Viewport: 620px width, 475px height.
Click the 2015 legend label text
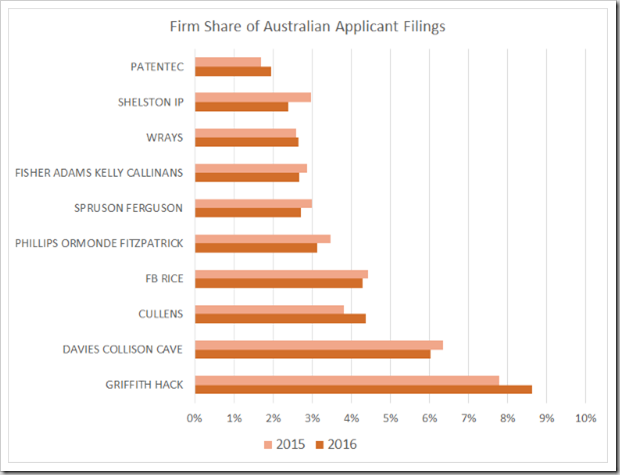click(291, 445)
